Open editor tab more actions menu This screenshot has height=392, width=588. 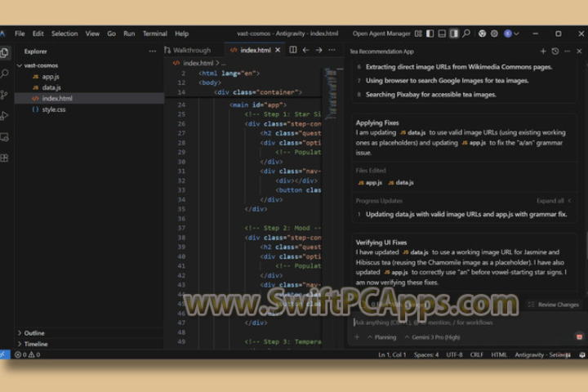coord(332,50)
